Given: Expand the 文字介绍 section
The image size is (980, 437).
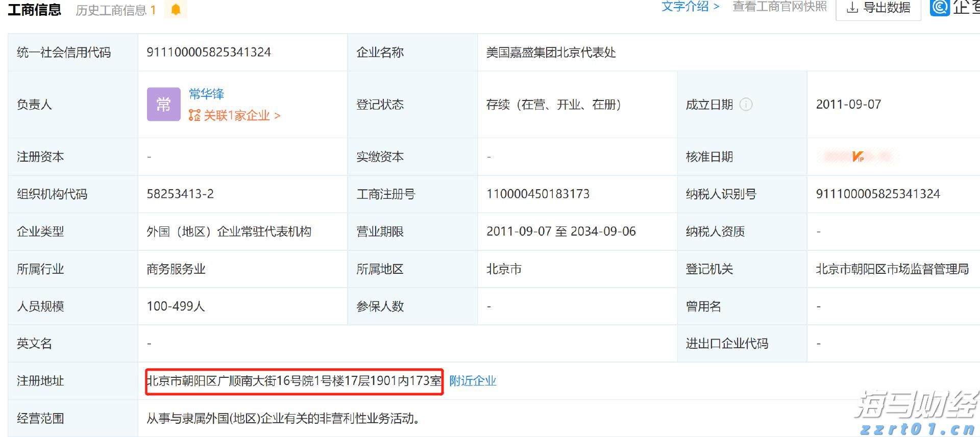Looking at the screenshot, I should pos(690,7).
